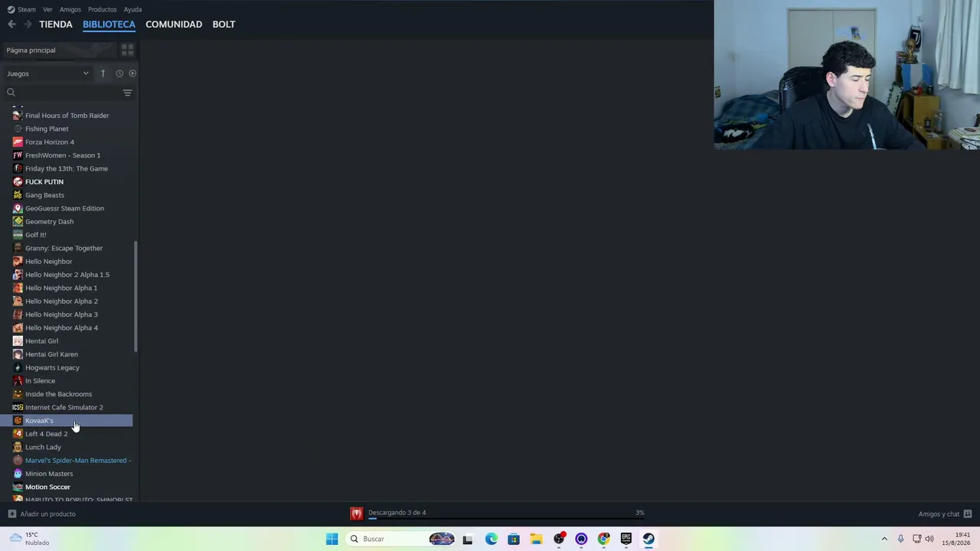Open the advanced filters button in search row
Screen dimensions: 980x551
coord(127,93)
